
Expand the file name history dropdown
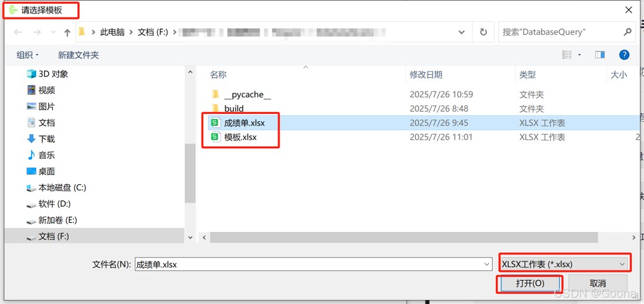pyautogui.click(x=487, y=264)
